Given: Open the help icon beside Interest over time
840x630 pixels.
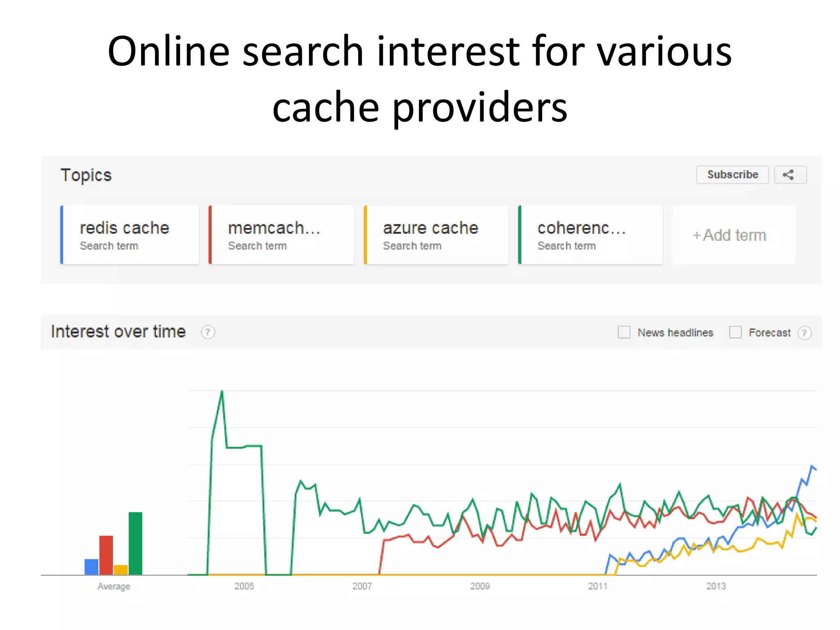Looking at the screenshot, I should 208,332.
